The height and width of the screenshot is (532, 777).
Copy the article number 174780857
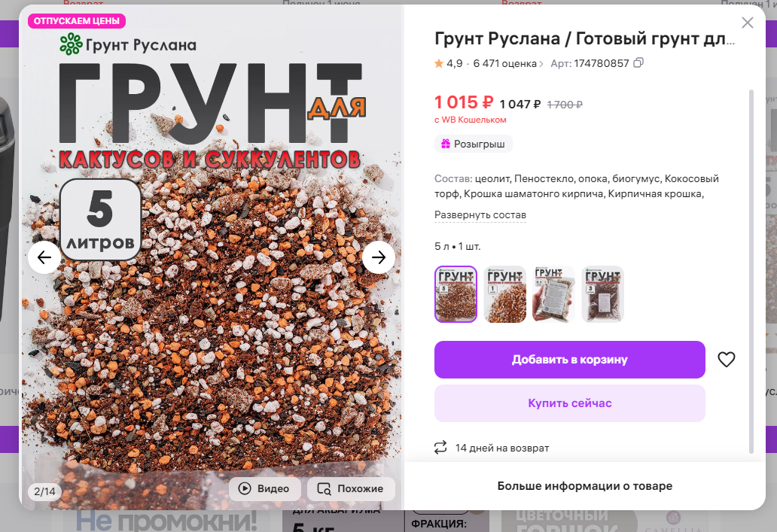(x=638, y=63)
